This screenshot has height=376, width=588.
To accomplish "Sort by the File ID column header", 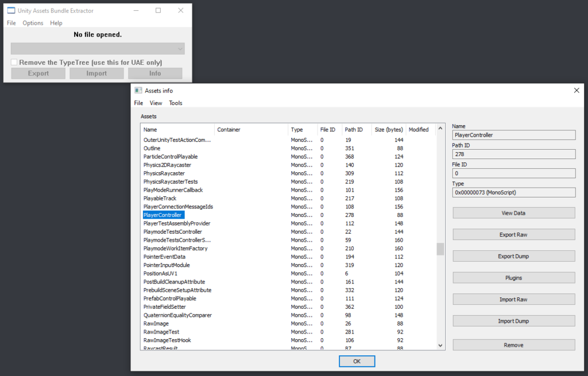I will [x=330, y=130].
